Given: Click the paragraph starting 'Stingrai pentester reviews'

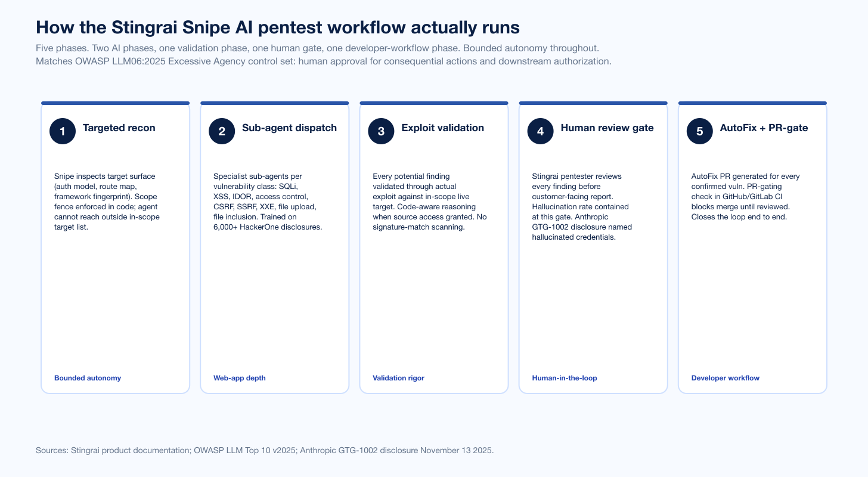Looking at the screenshot, I should (582, 207).
